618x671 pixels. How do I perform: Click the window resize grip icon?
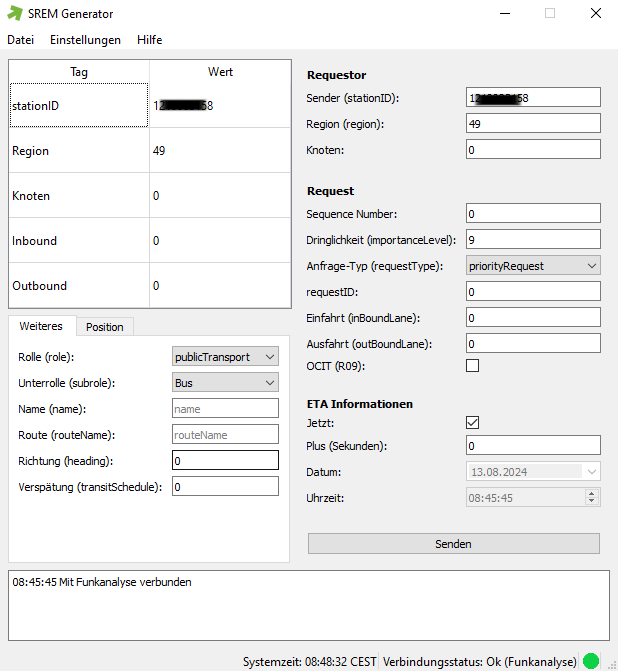pos(612,665)
